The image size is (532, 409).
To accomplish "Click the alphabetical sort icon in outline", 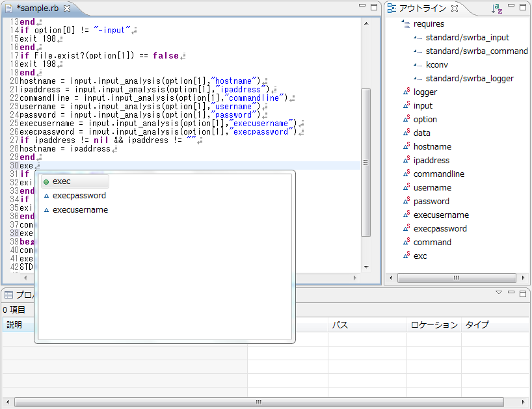I will pos(497,8).
